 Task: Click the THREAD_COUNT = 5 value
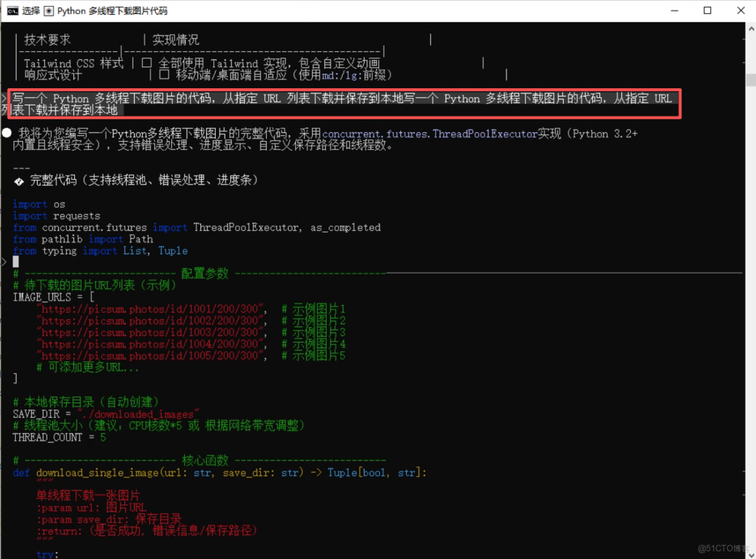[103, 437]
